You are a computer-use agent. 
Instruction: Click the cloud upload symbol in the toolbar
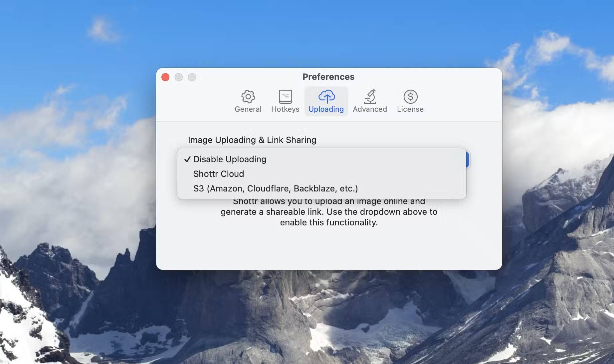(x=326, y=96)
